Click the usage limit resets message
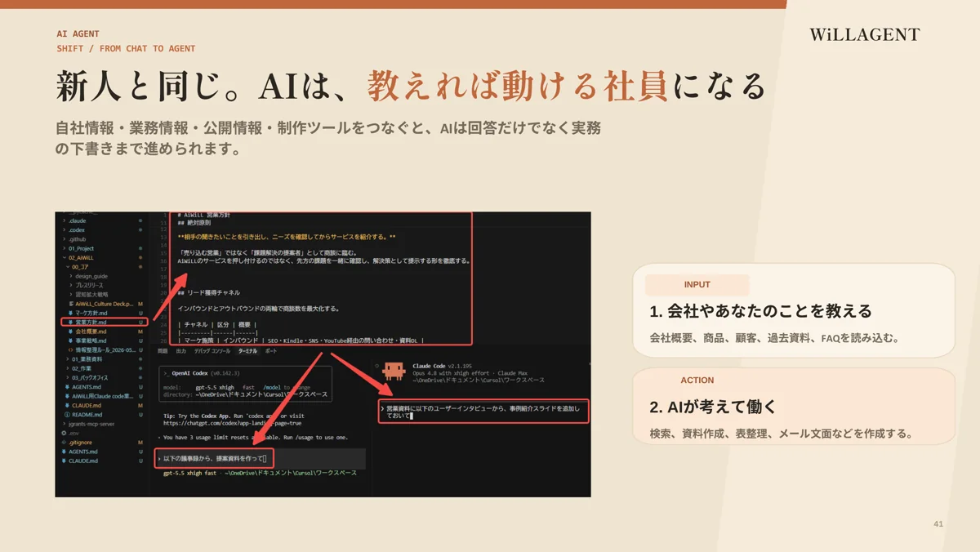980x552 pixels. click(255, 438)
